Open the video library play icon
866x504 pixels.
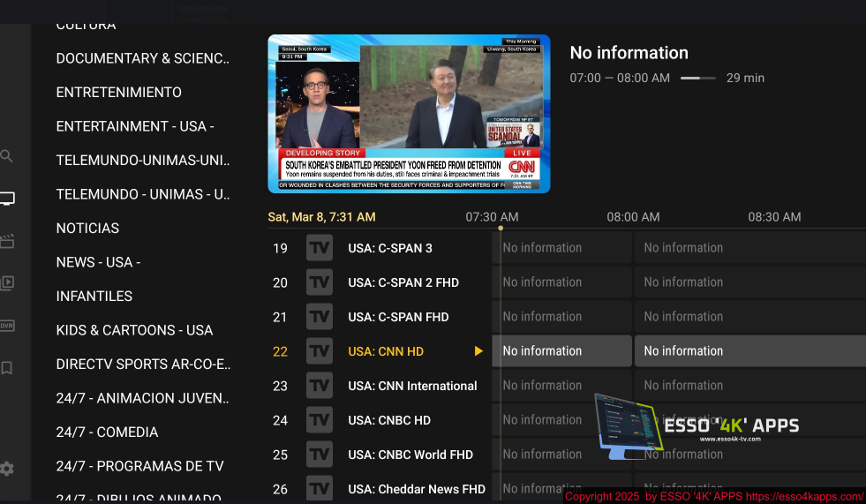pyautogui.click(x=7, y=283)
